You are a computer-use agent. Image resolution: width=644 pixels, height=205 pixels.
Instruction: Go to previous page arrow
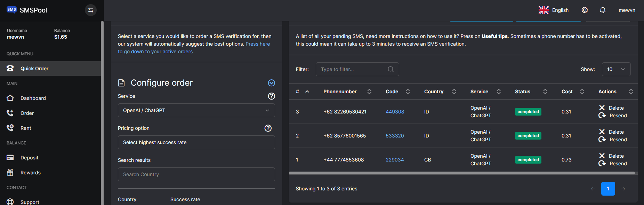(x=593, y=189)
